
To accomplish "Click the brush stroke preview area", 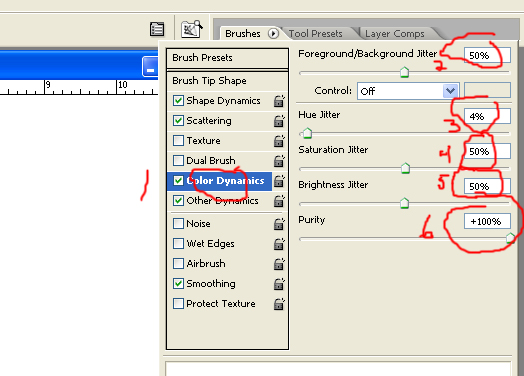I will (x=338, y=368).
